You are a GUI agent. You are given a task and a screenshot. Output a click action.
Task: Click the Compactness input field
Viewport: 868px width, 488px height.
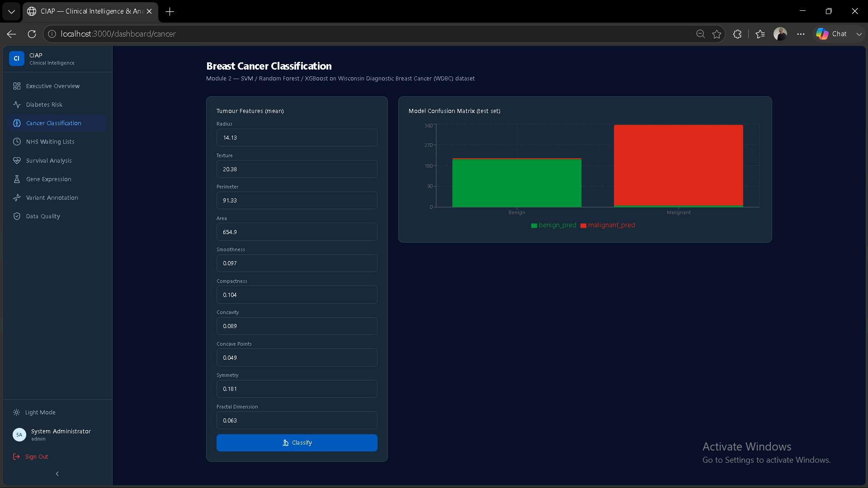tap(297, 295)
